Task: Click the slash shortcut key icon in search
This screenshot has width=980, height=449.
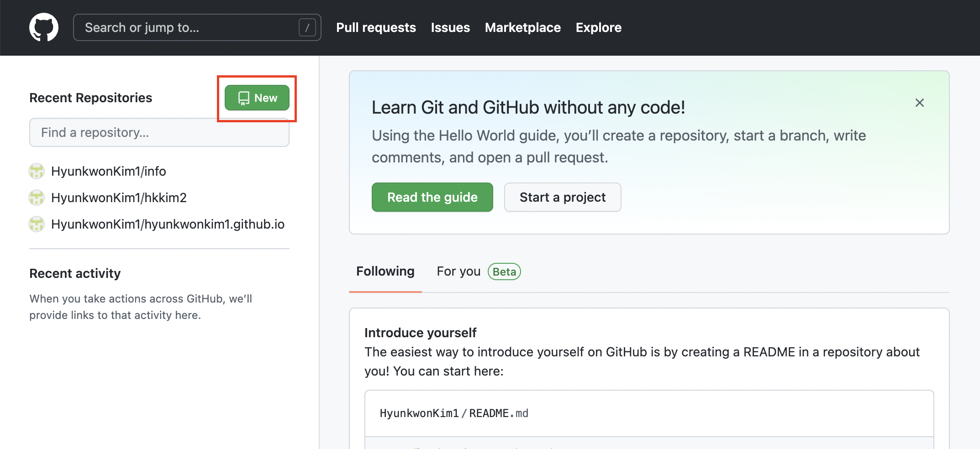Action: [x=307, y=27]
